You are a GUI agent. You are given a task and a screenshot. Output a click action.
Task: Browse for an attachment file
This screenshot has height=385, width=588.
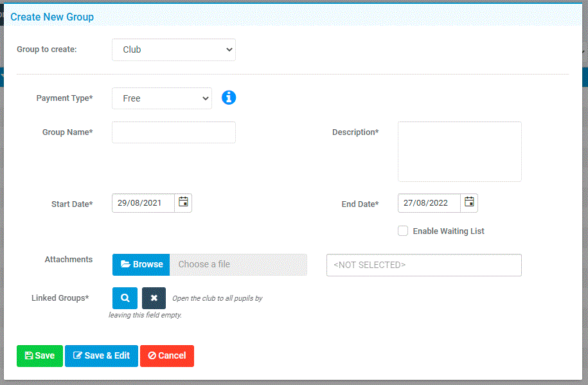coord(141,265)
